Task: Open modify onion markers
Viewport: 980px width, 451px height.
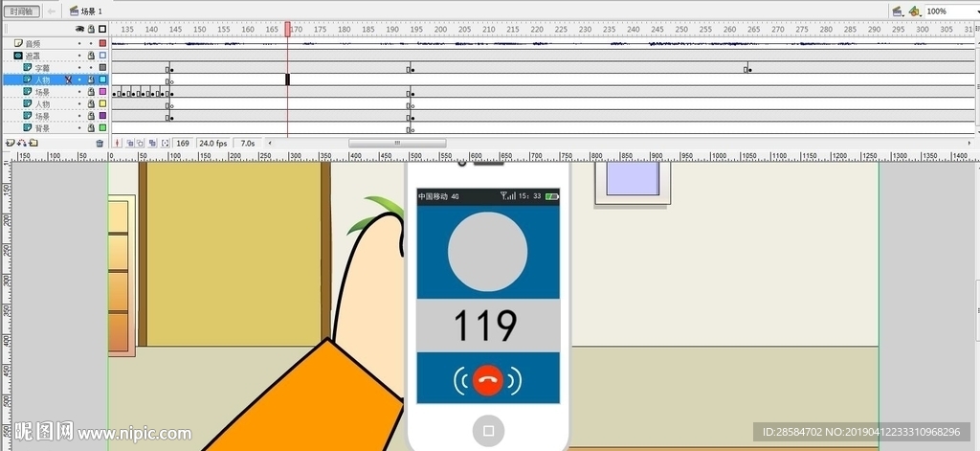Action: click(x=165, y=144)
